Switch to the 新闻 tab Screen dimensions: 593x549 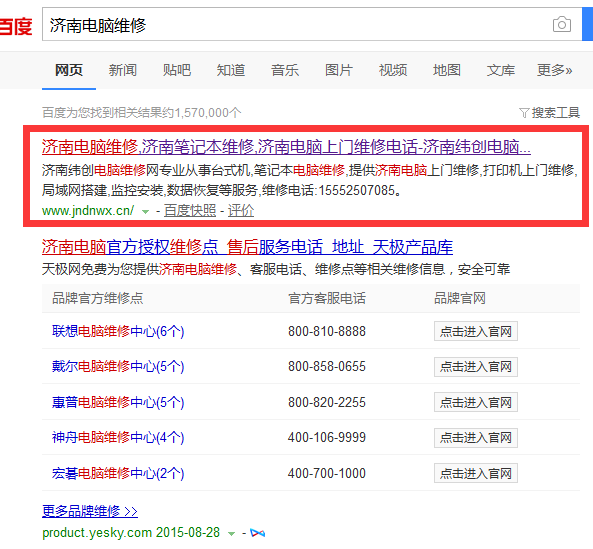point(123,70)
